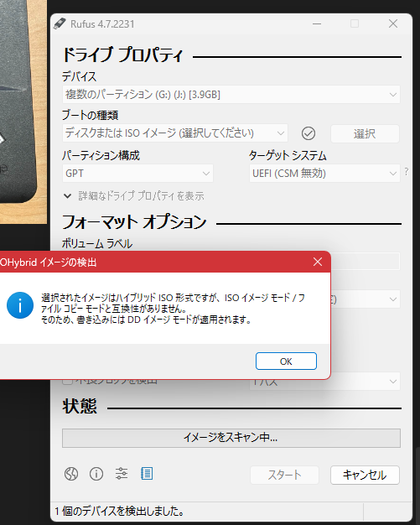Click the イメージをスキャン中 progress bar

coord(231,438)
